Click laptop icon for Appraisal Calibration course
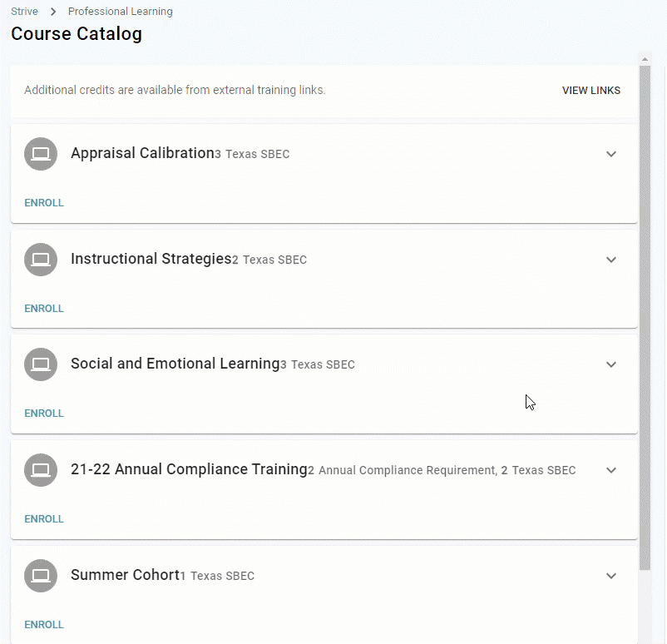Viewport: 667px width, 644px height. pos(41,154)
